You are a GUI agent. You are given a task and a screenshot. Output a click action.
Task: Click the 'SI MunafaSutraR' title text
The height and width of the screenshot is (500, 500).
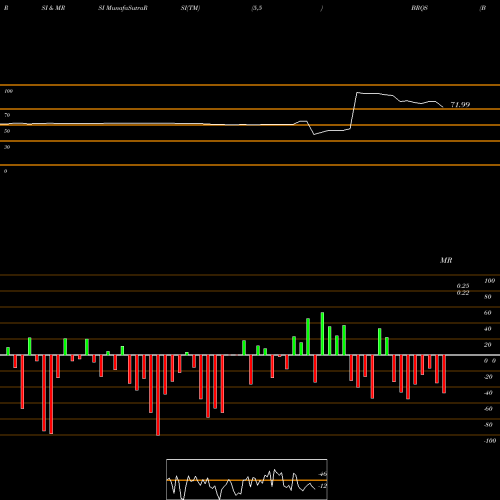tap(123, 8)
